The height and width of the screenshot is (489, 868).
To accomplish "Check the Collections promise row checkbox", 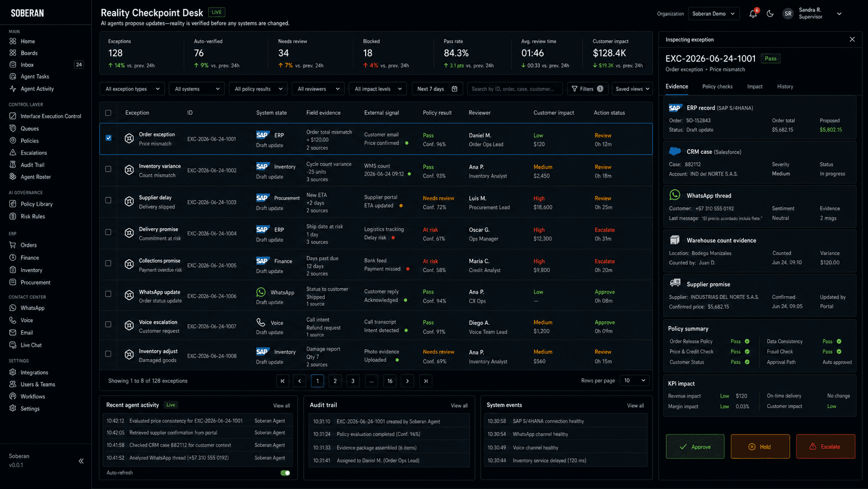I will tap(108, 263).
